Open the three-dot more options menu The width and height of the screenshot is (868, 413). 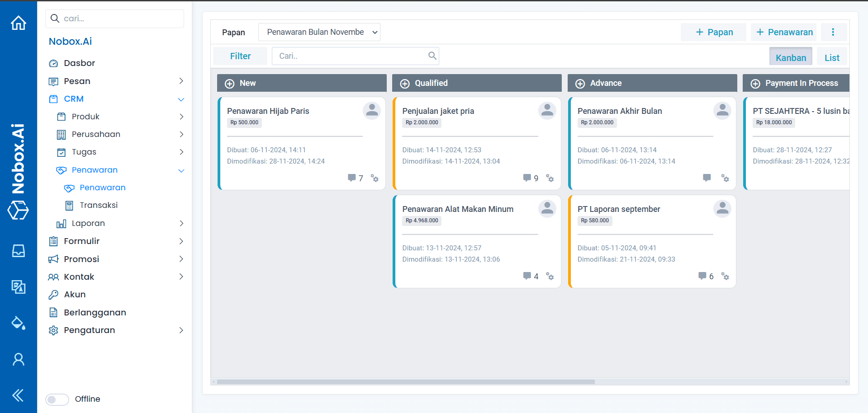click(x=833, y=32)
